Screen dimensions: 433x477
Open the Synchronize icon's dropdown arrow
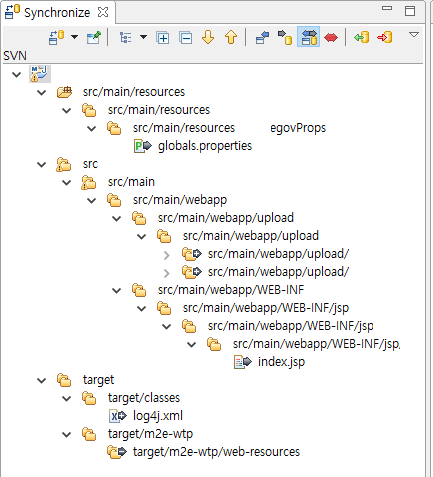pos(75,37)
